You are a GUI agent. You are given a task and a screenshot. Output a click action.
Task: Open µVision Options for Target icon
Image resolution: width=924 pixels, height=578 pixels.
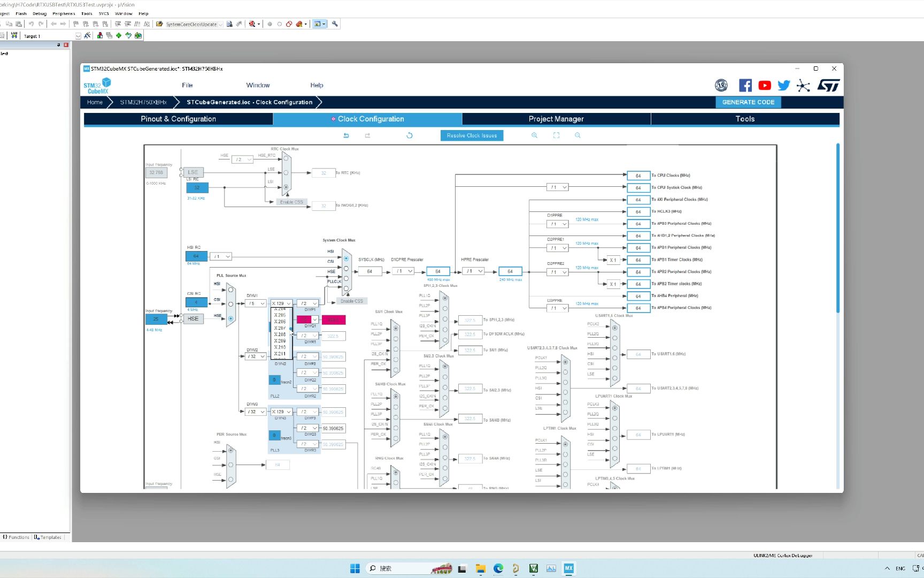point(87,36)
